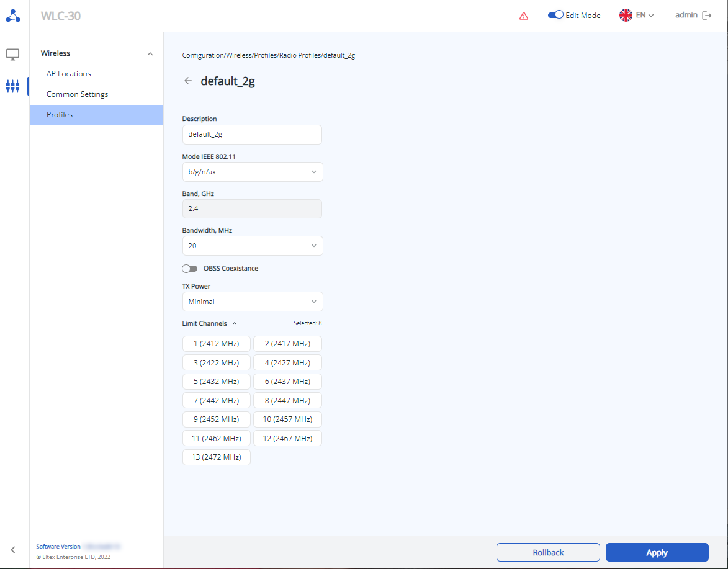This screenshot has height=569, width=728.
Task: Click the Eltex logo icon
Action: [x=13, y=16]
